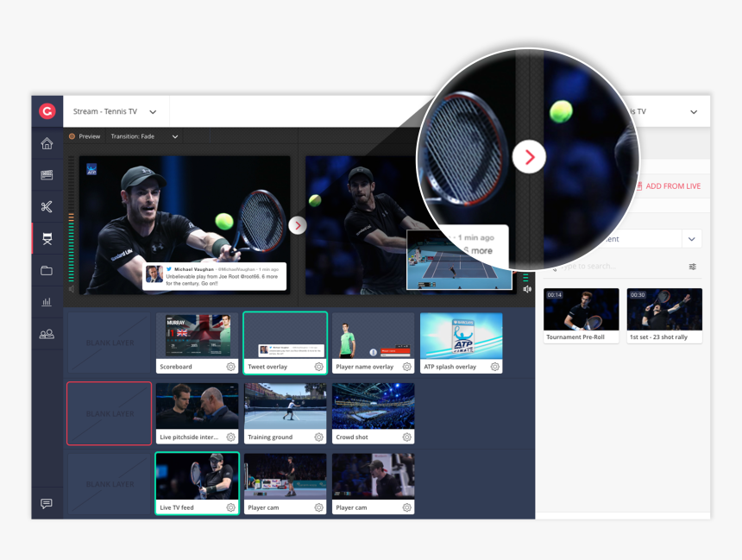Select the Live pitchside interview source
Image resolution: width=742 pixels, height=560 pixels.
pyautogui.click(x=198, y=413)
